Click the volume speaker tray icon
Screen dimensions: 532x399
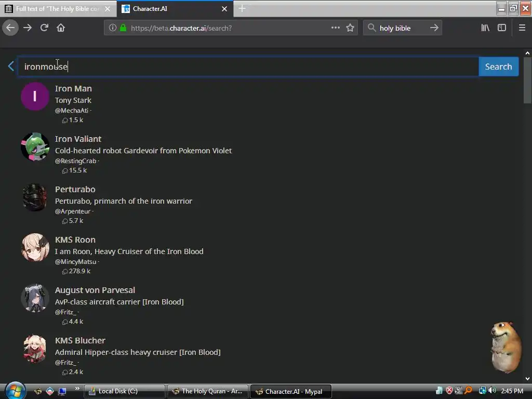click(492, 391)
